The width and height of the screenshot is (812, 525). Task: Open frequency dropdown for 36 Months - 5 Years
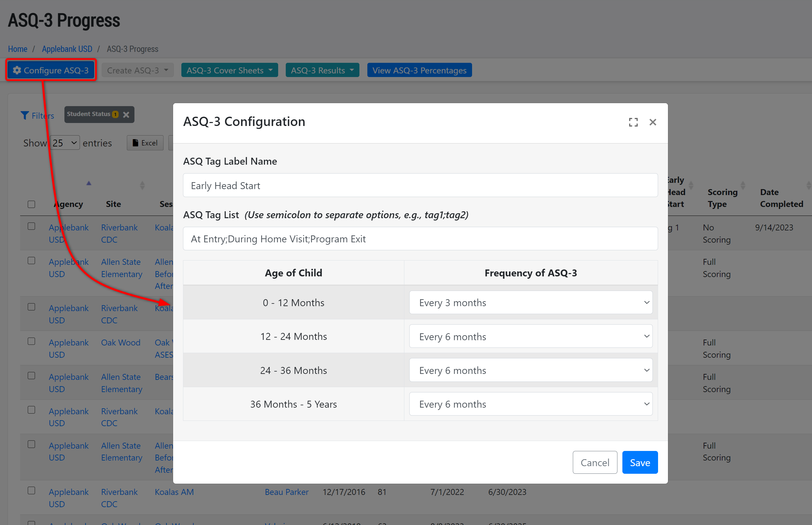(x=530, y=404)
